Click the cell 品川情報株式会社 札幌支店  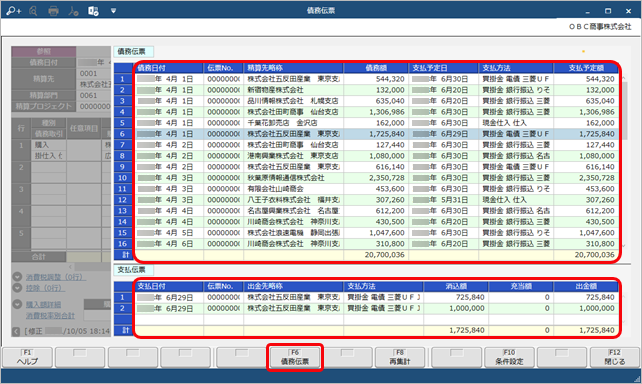click(x=294, y=101)
